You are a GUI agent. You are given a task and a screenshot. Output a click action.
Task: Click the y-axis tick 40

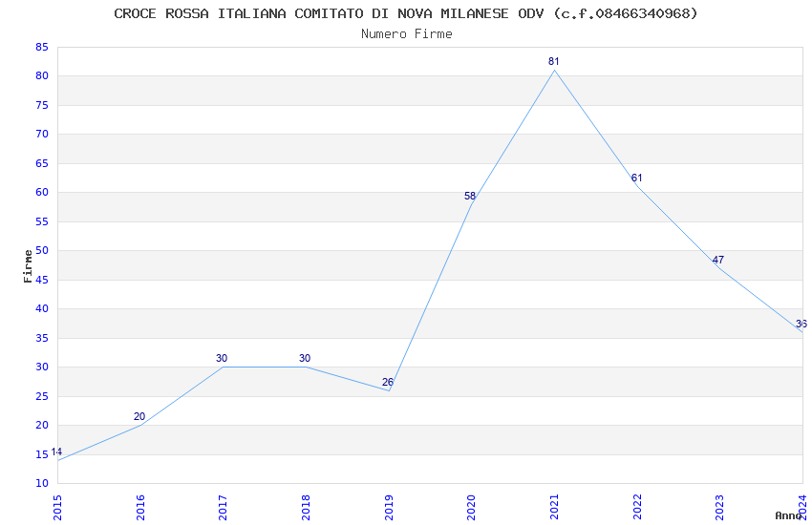click(42, 308)
